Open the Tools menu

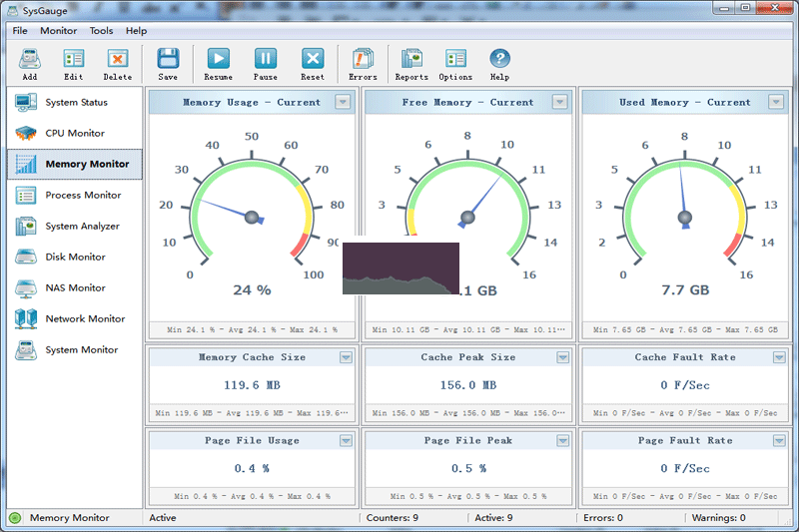coord(101,31)
